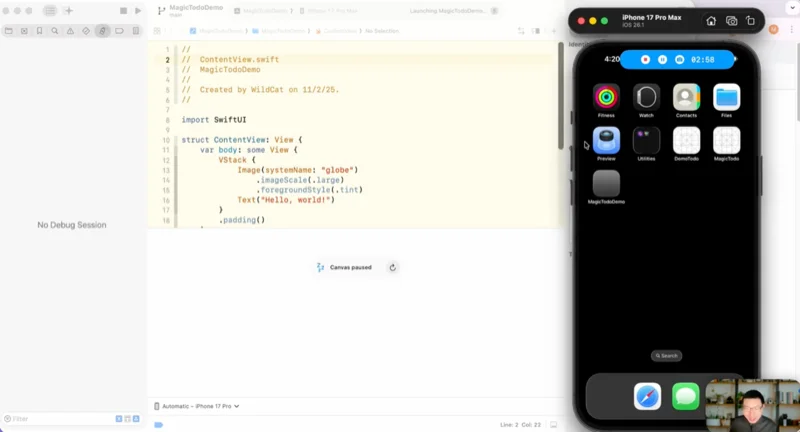Select the Breakpoint navigator icon
The height and width of the screenshot is (432, 800).
click(118, 31)
